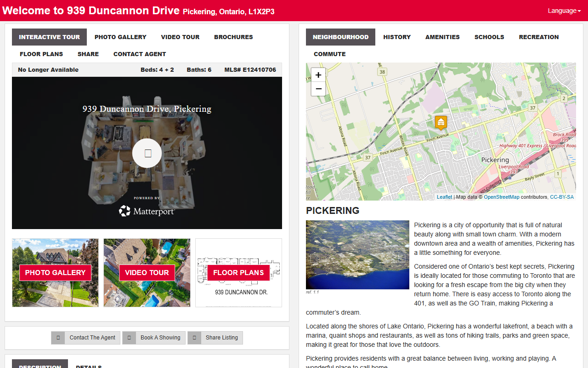This screenshot has height=368, width=588.
Task: Open the Photo Gallery tab
Action: tap(120, 37)
